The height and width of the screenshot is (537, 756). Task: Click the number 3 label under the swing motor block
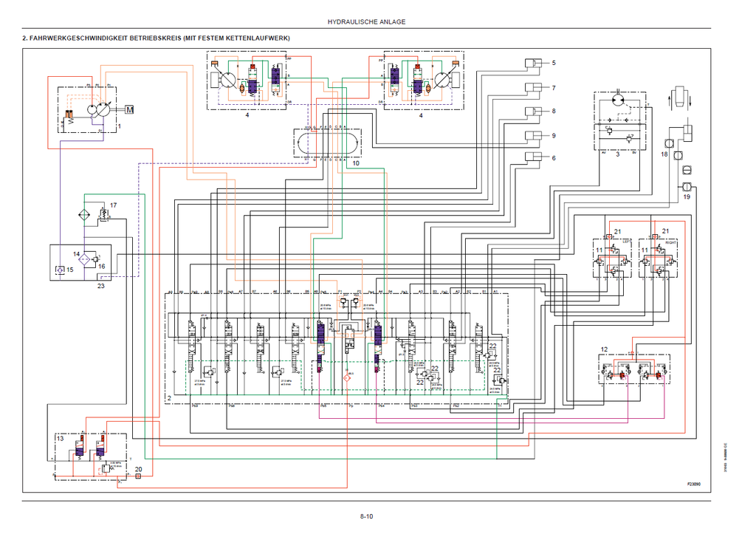[x=618, y=154]
